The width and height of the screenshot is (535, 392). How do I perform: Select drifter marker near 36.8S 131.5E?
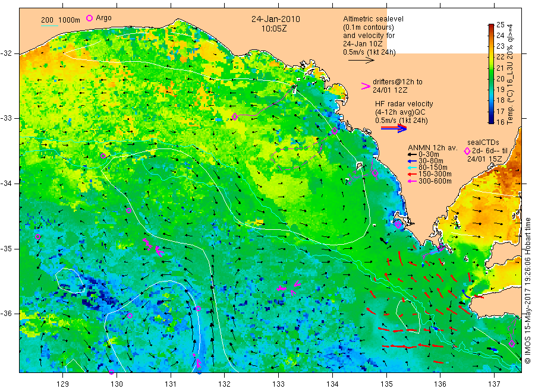[x=199, y=363]
